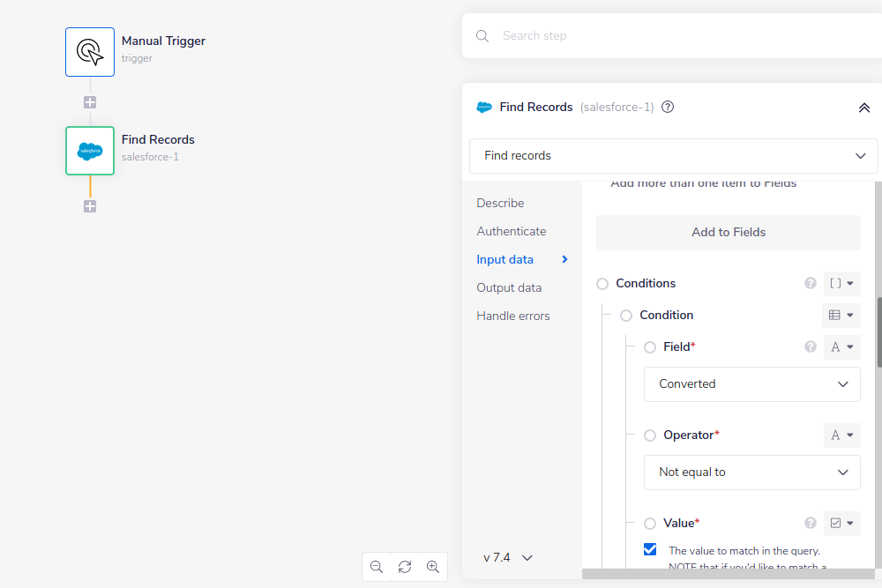Click the Add to Fields button
Screen dimensions: 882x588
pos(729,232)
